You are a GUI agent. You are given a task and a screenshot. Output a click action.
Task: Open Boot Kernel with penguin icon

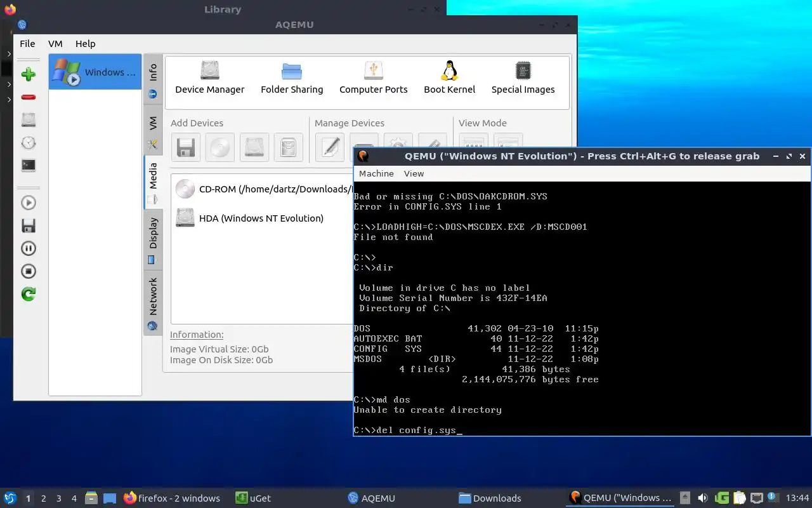(x=449, y=77)
